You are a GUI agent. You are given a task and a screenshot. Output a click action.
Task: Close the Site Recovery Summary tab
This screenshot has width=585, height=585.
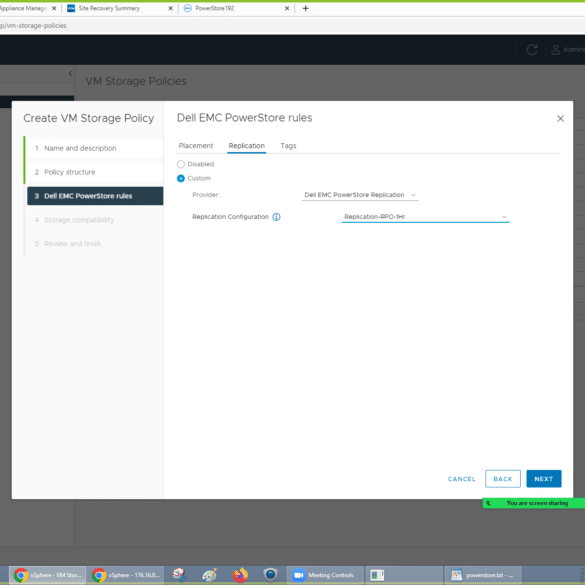tap(171, 8)
